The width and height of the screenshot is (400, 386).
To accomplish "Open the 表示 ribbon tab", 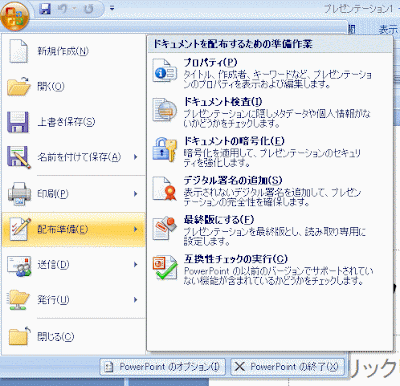I will [388, 30].
